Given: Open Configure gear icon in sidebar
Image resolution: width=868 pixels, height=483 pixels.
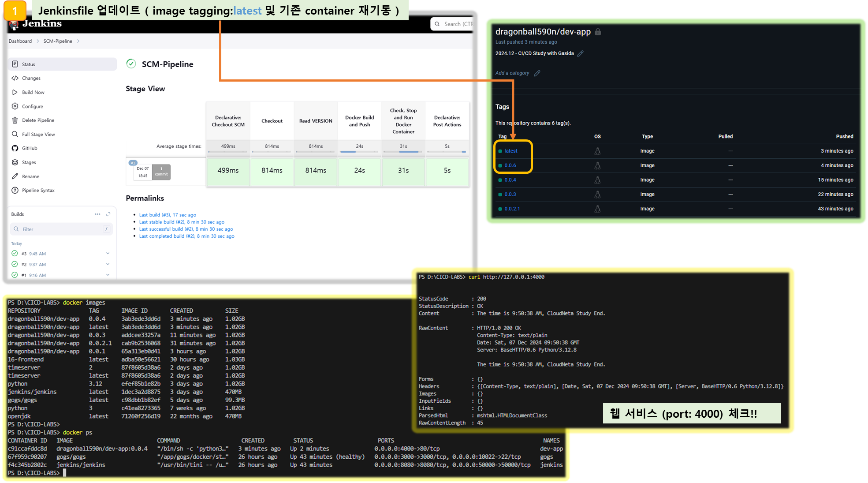Looking at the screenshot, I should [x=15, y=106].
